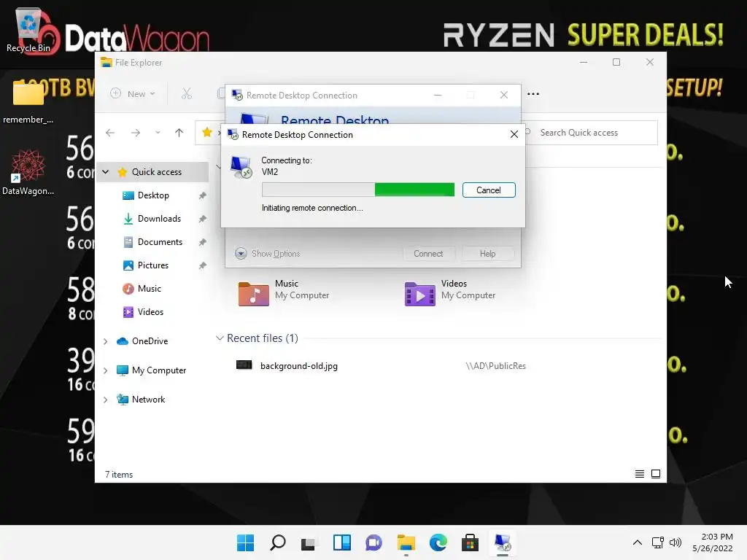Screen dimensions: 747x560
Task: Click Connect in Remote Desktop Connection window
Action: click(x=428, y=253)
